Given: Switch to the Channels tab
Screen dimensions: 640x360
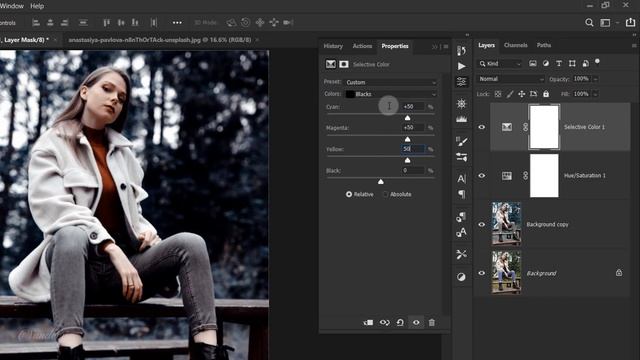Looking at the screenshot, I should [516, 45].
